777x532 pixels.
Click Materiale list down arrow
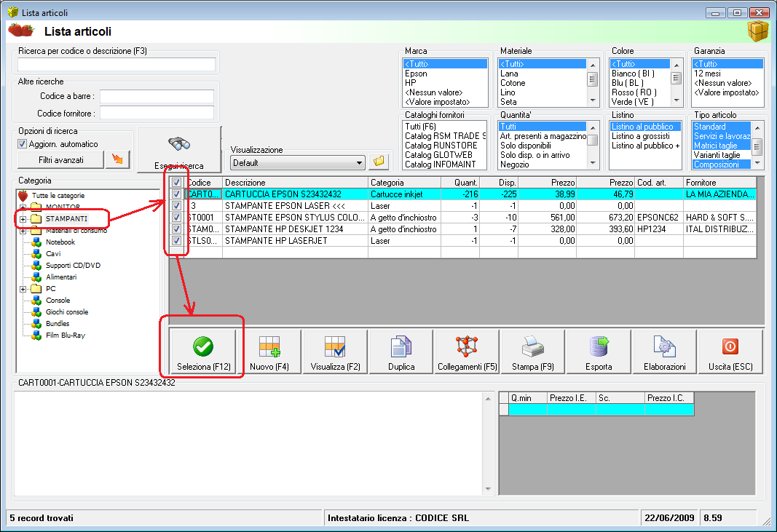(593, 100)
